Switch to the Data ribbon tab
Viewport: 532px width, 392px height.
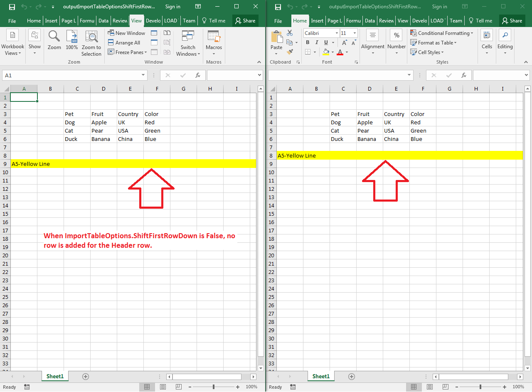point(103,20)
